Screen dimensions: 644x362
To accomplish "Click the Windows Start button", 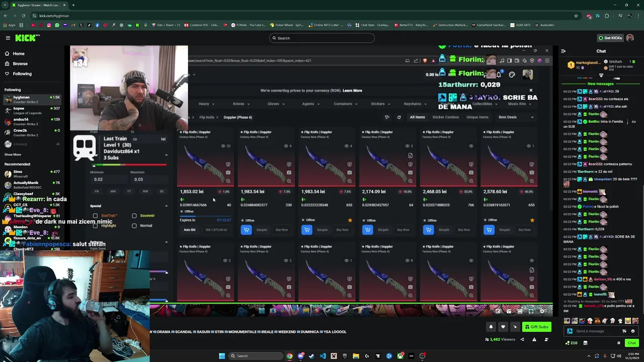I will pyautogui.click(x=222, y=356).
